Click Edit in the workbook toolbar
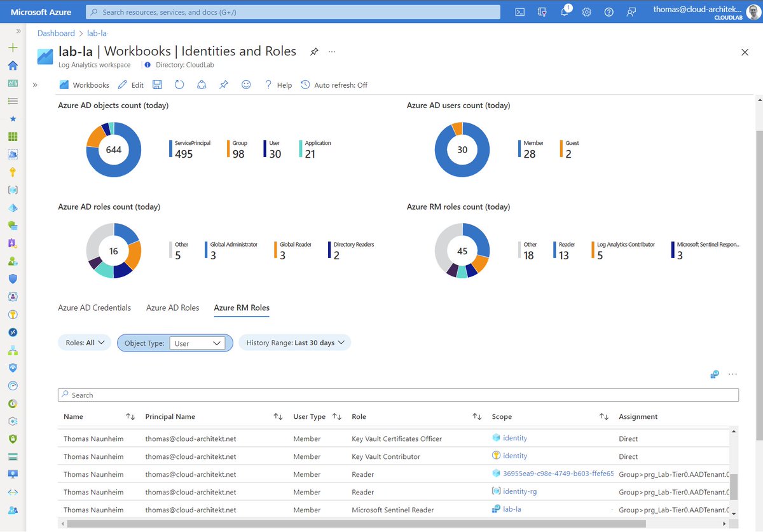The width and height of the screenshot is (763, 532). (131, 85)
